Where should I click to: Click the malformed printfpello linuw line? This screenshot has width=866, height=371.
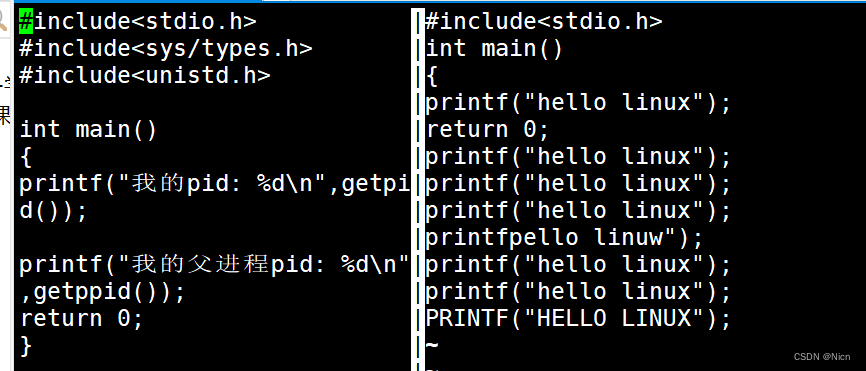click(564, 238)
